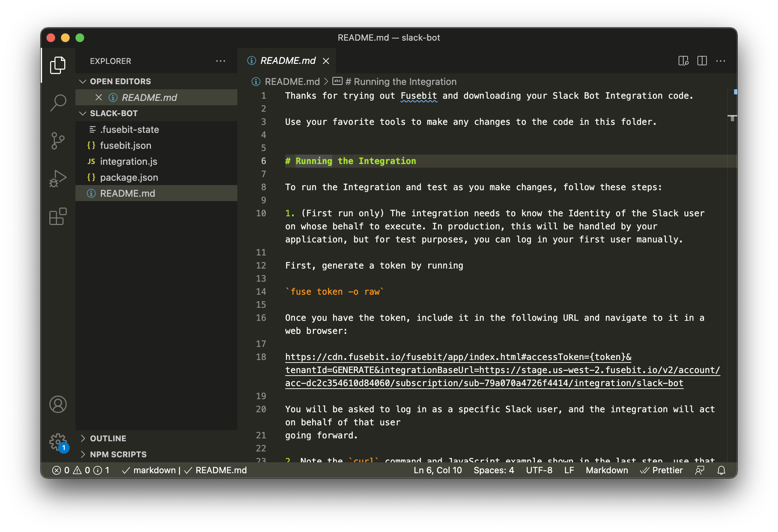Open Explorer more actions ellipsis
Image resolution: width=778 pixels, height=532 pixels.
221,61
